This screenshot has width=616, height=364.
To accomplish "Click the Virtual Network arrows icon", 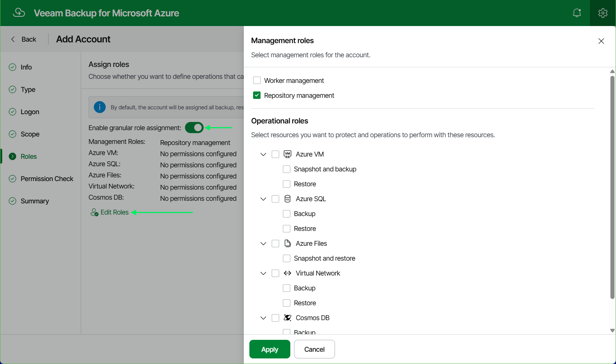I will pyautogui.click(x=287, y=273).
